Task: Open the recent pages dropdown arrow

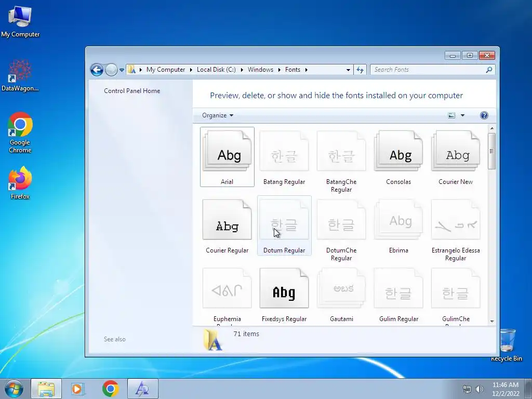Action: pos(122,70)
